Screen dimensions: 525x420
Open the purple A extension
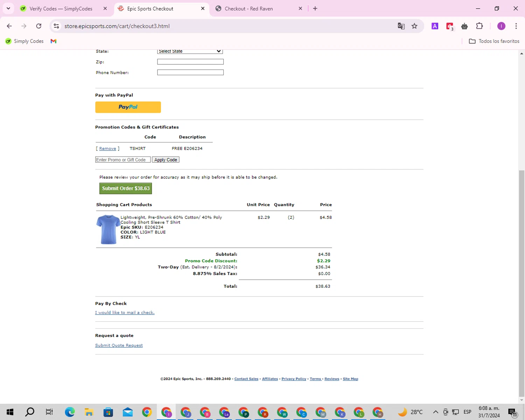[x=435, y=26]
